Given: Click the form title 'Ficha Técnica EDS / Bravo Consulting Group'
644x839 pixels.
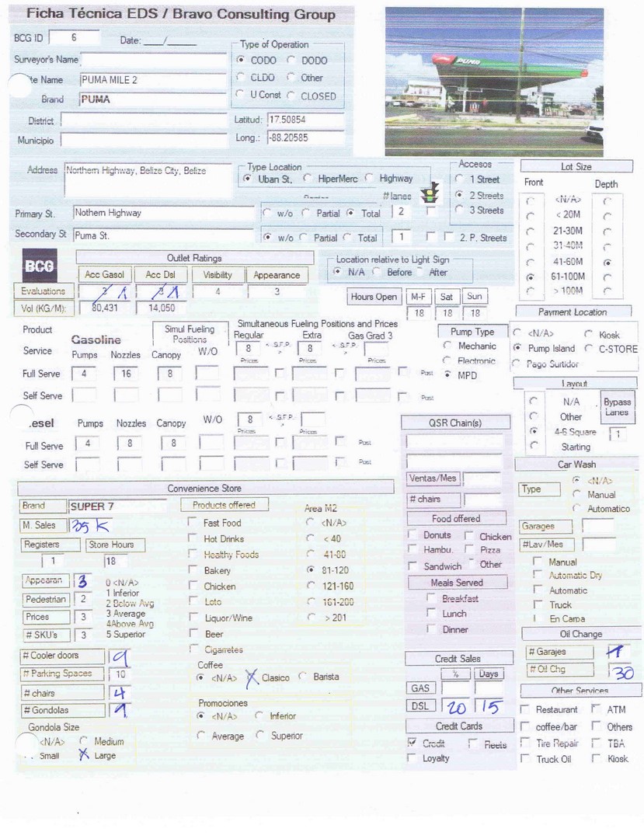Looking at the screenshot, I should coord(181,14).
